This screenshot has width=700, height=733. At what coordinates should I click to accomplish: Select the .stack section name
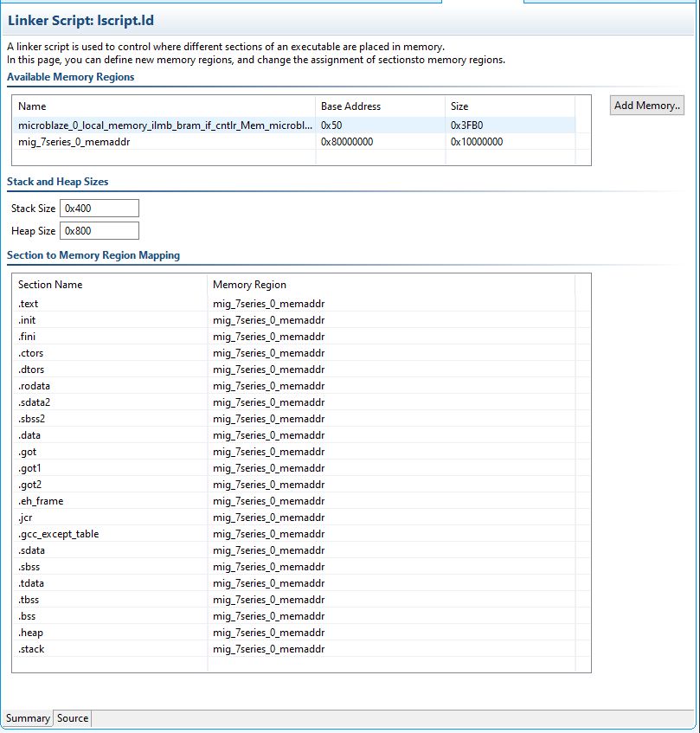tap(31, 649)
